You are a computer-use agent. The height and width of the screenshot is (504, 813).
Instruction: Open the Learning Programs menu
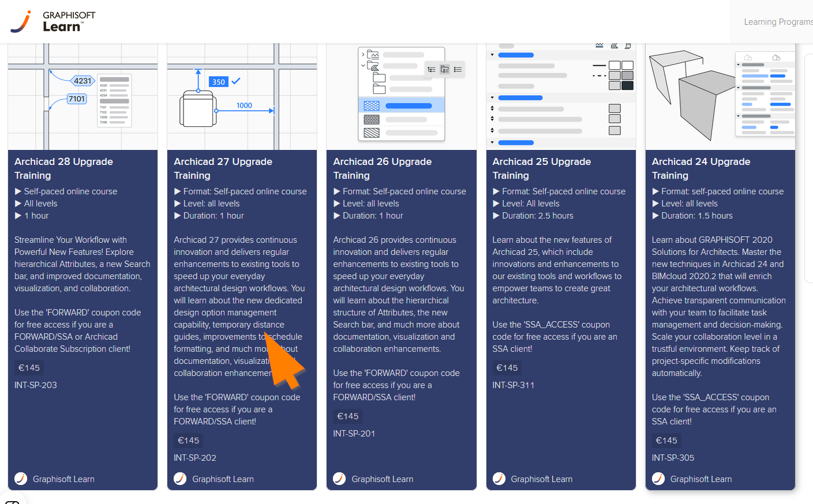(778, 22)
